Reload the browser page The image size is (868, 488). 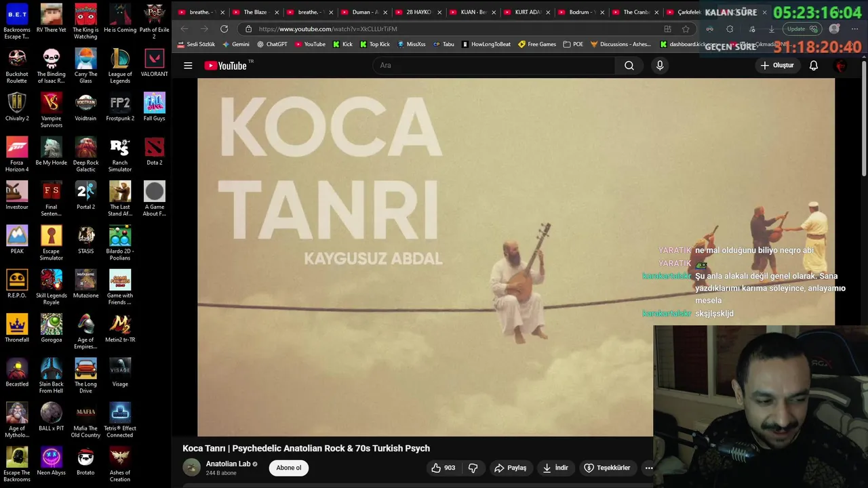pyautogui.click(x=224, y=29)
